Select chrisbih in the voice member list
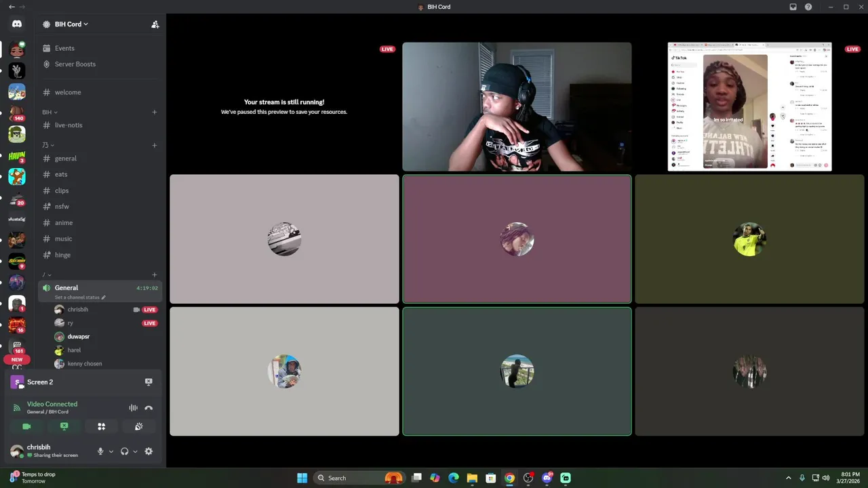Viewport: 868px width, 488px height. (107, 310)
